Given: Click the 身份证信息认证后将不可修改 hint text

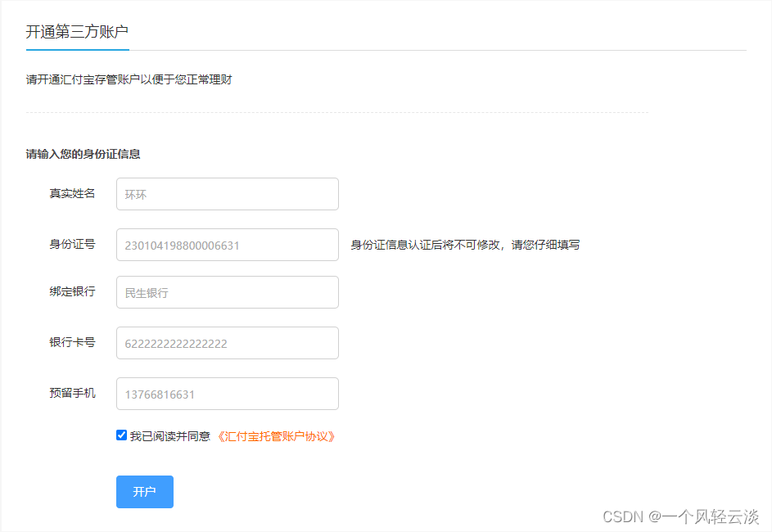Looking at the screenshot, I should pyautogui.click(x=465, y=245).
